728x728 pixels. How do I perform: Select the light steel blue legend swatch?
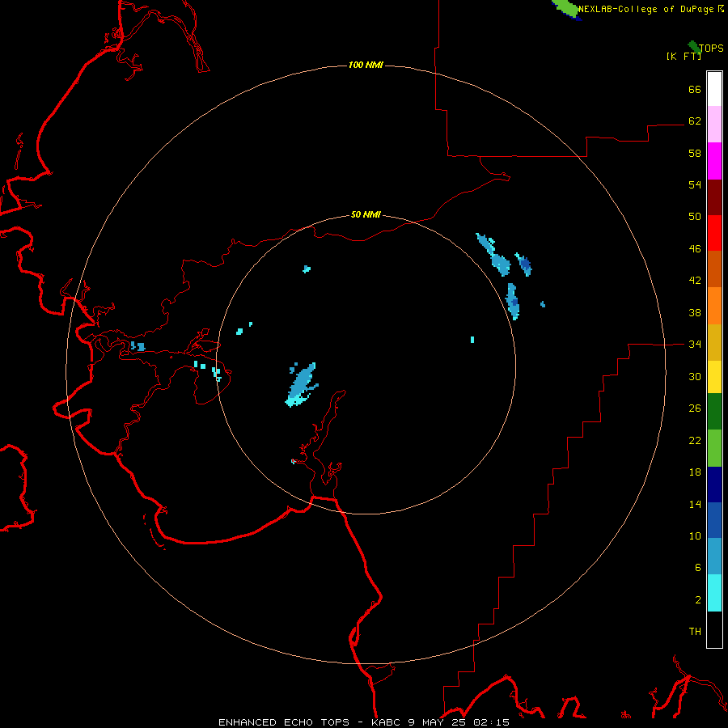[714, 557]
